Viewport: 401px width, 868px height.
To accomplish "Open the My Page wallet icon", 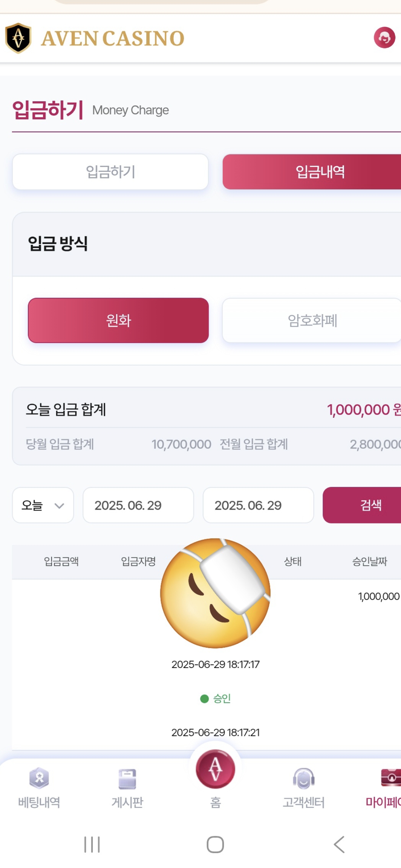I will tap(391, 777).
